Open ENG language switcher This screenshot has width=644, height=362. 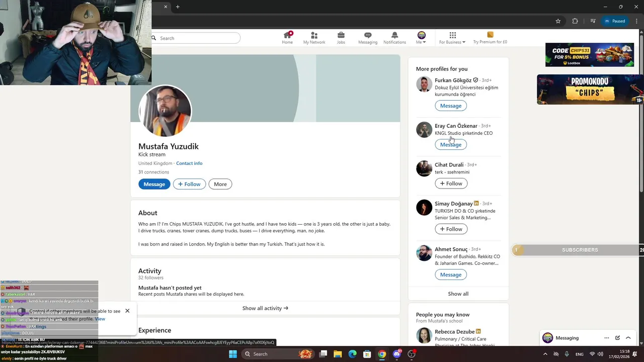[580, 354]
